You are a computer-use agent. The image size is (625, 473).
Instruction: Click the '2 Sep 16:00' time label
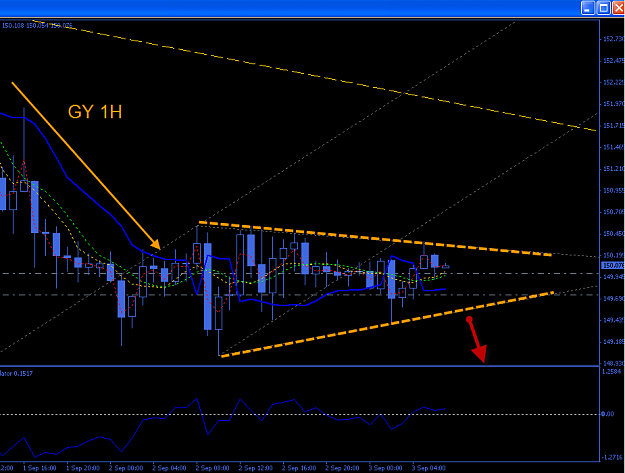299,468
